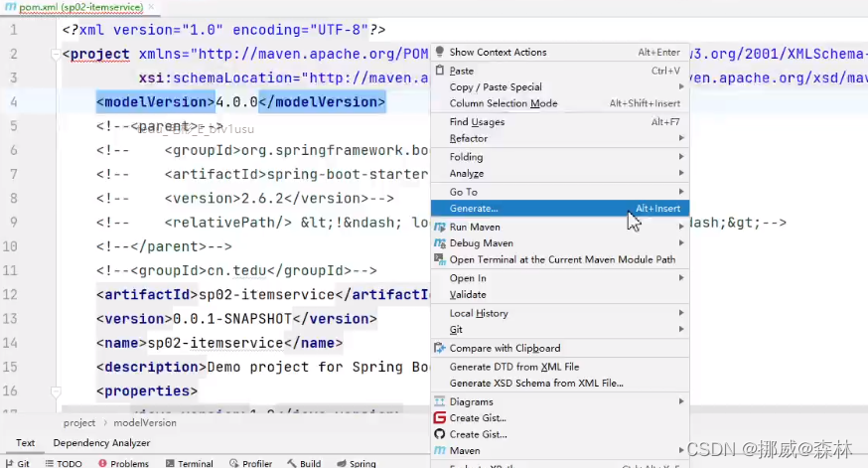Screen dimensions: 868x468
Task: Expand the Refactor submenu arrow
Action: tap(681, 138)
